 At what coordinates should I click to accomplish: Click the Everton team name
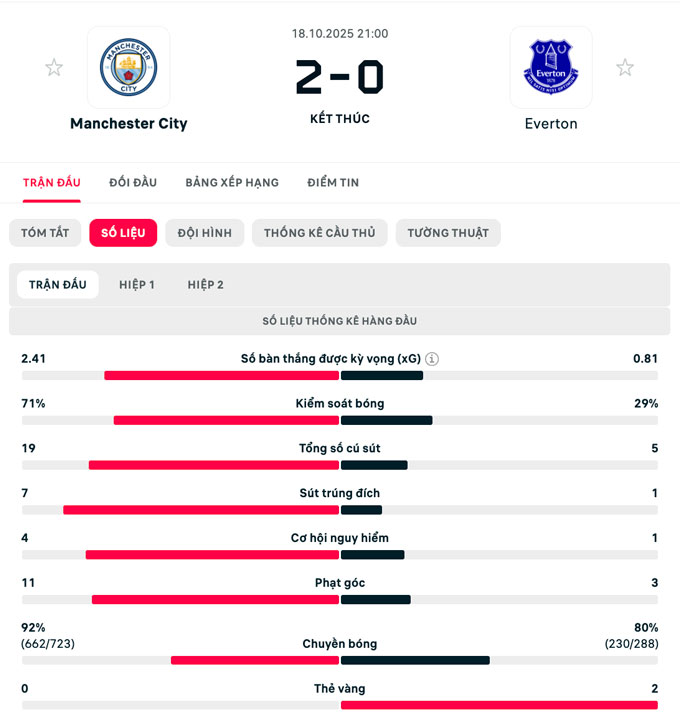coord(551,124)
